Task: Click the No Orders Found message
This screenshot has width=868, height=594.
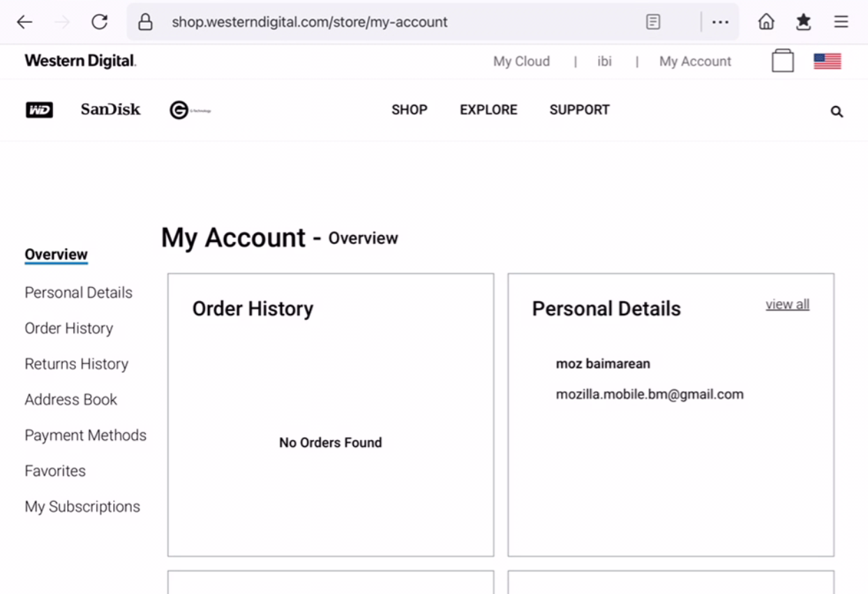Action: pyautogui.click(x=330, y=443)
